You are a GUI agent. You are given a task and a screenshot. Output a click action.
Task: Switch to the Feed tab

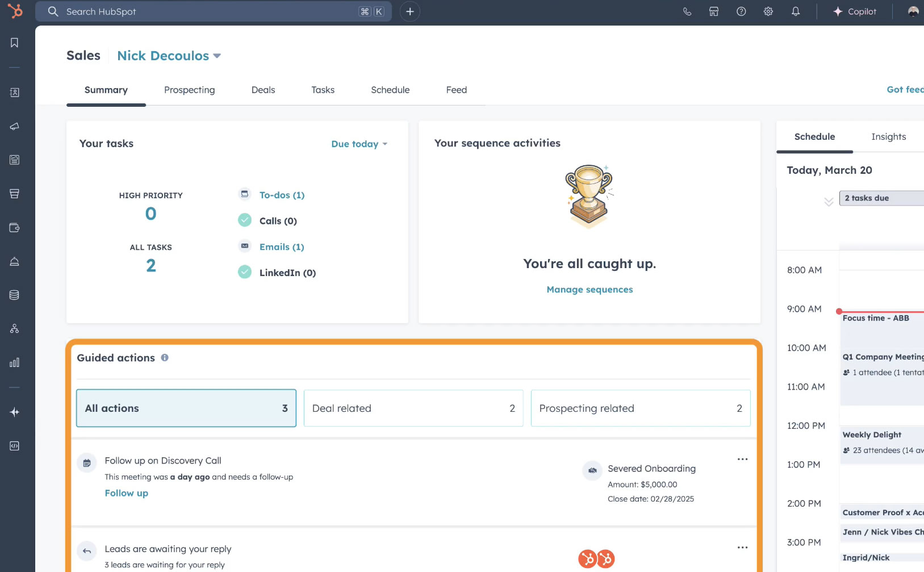pyautogui.click(x=457, y=90)
